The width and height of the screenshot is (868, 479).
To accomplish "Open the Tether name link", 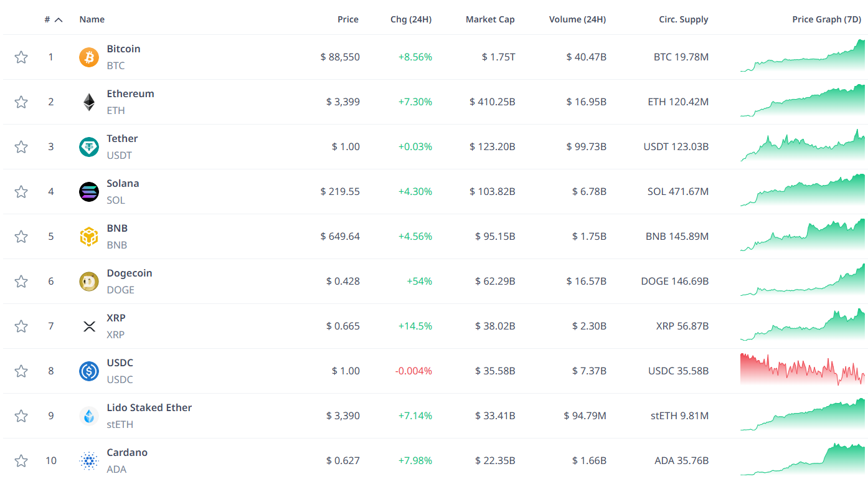I will click(x=122, y=139).
